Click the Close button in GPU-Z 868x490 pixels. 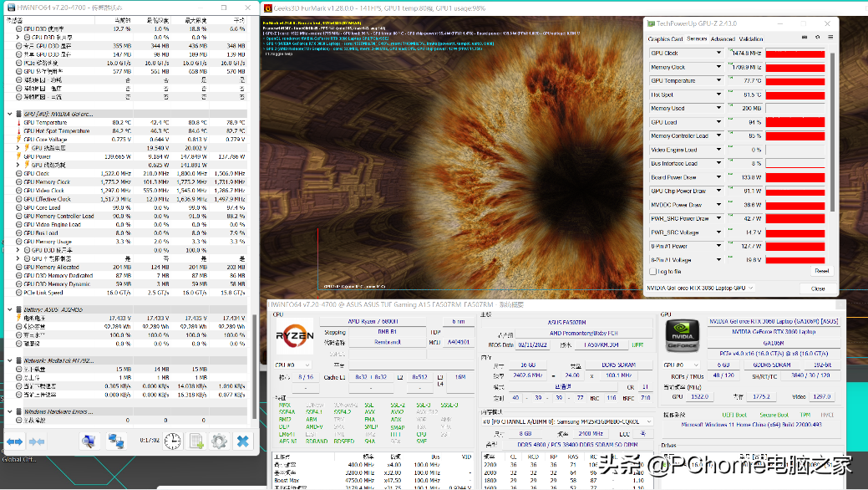pos(817,288)
